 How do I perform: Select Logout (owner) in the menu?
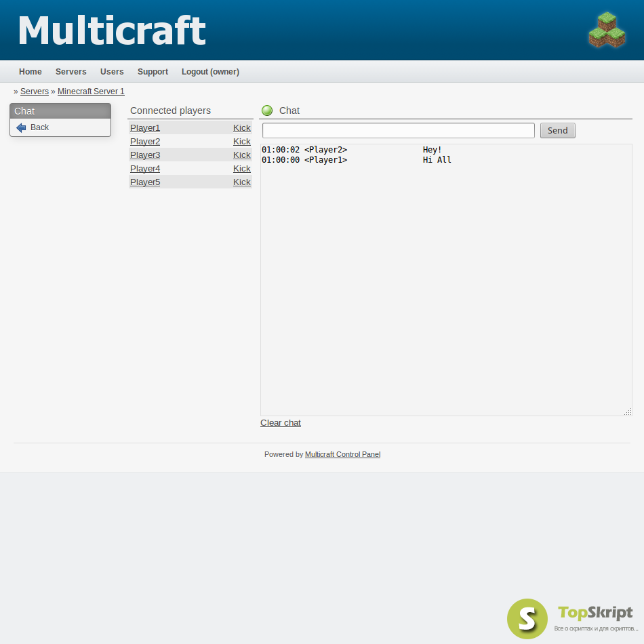point(210,71)
